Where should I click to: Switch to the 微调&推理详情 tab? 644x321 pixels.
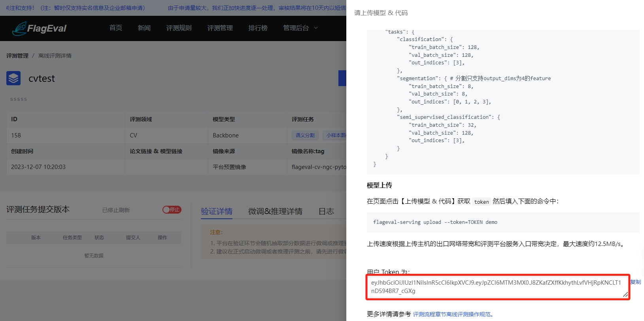point(275,211)
